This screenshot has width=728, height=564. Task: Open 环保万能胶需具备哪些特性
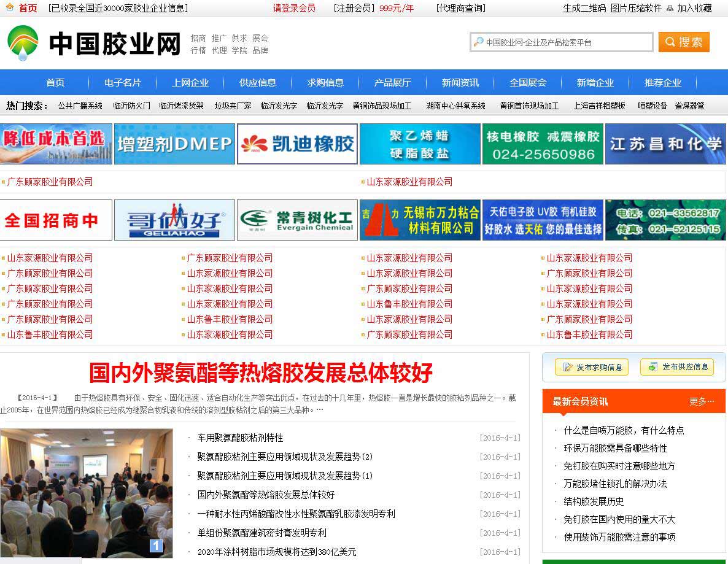pos(615,449)
